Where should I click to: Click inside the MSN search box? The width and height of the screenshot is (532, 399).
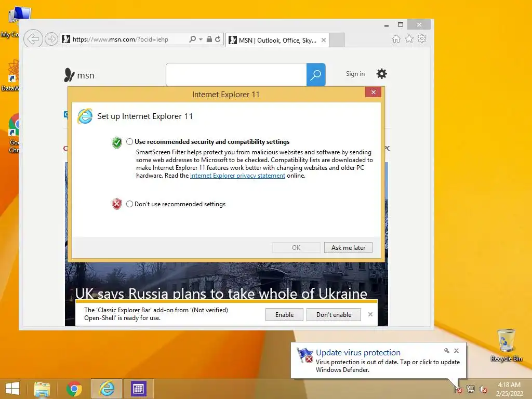236,75
